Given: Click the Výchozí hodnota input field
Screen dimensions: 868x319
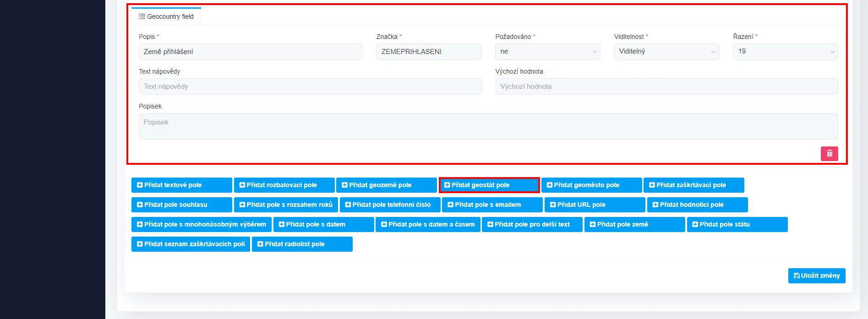Looking at the screenshot, I should pos(666,87).
